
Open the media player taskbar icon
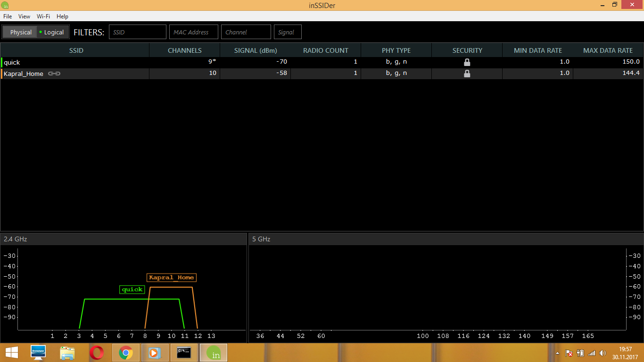[x=155, y=353]
